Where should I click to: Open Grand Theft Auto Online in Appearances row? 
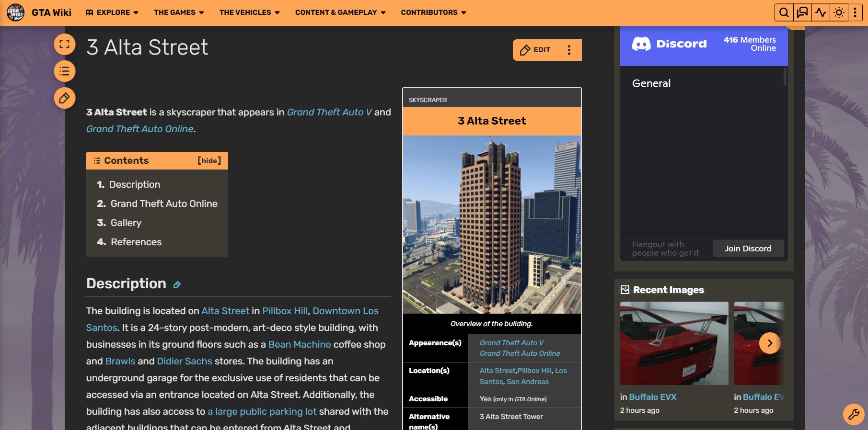point(520,353)
